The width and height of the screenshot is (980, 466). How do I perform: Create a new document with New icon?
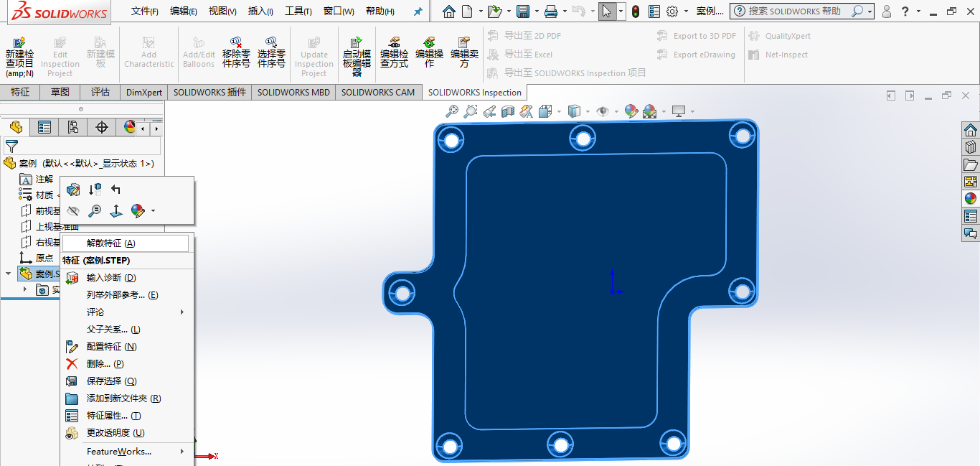[x=467, y=11]
